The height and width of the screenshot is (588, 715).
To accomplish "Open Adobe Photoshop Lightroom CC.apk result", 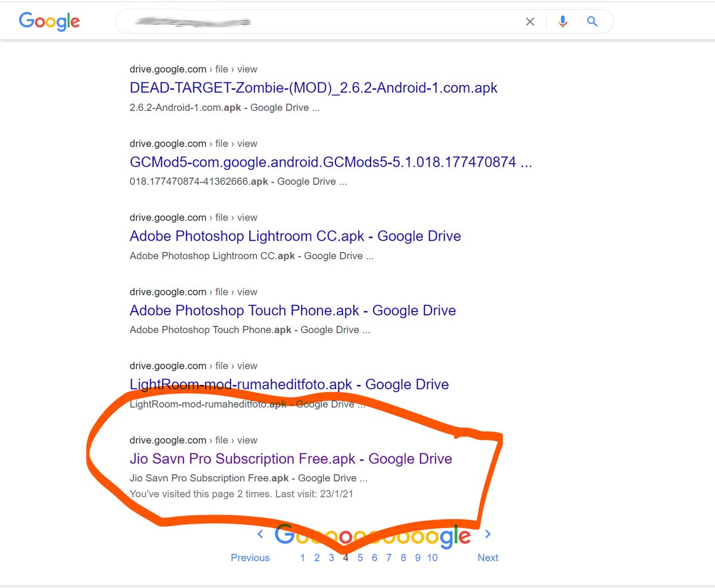I will (295, 237).
